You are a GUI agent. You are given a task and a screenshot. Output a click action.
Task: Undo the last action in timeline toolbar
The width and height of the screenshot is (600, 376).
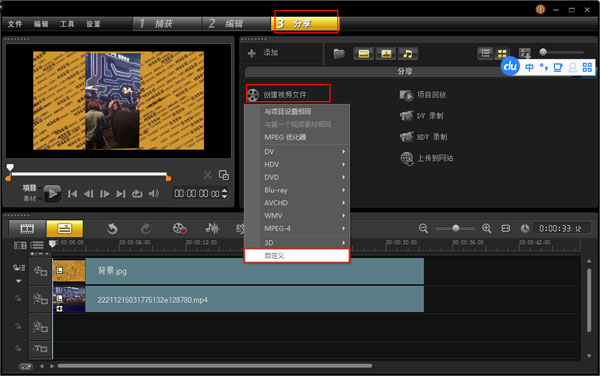112,229
